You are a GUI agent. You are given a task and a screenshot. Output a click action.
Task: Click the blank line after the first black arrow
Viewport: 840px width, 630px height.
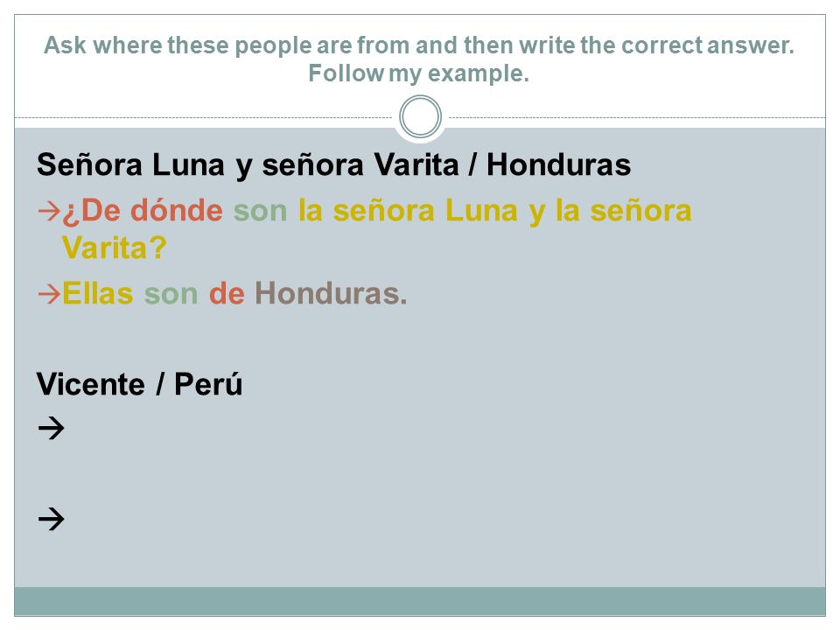(x=429, y=429)
